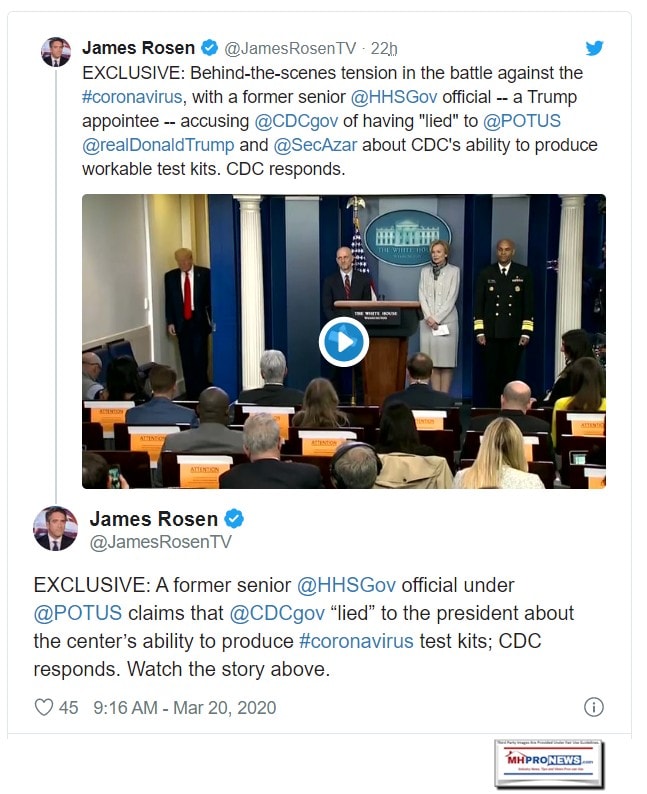Open the #coronavirus hashtag in the lower tweet
The width and height of the screenshot is (647, 794).
(351, 640)
